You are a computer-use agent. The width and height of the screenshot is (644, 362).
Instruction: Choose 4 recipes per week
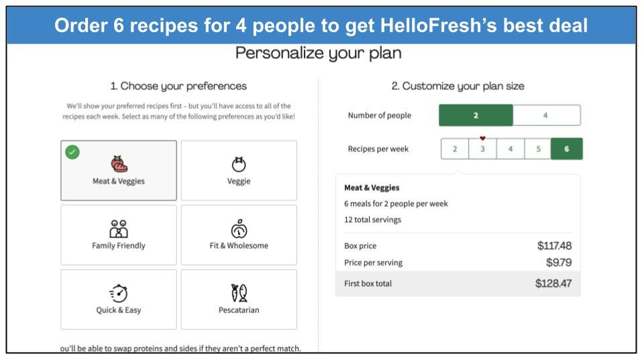[511, 149]
